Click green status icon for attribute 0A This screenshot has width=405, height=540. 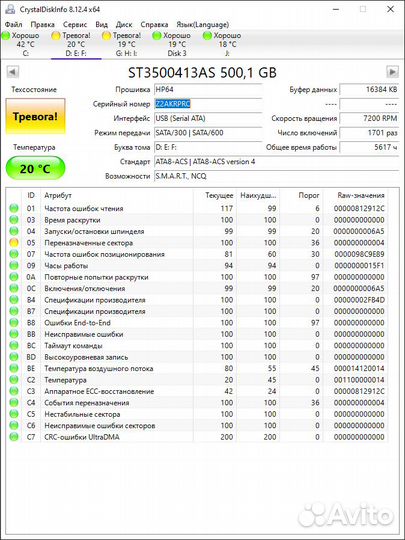[14, 277]
